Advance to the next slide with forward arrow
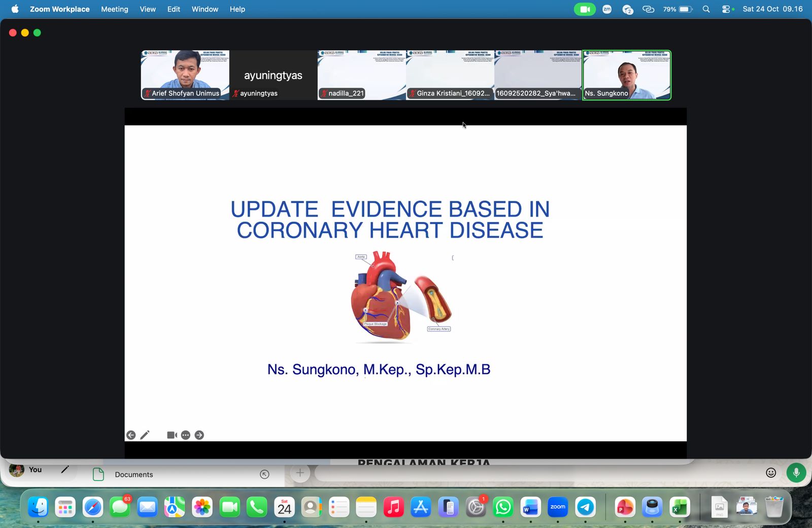 (199, 435)
